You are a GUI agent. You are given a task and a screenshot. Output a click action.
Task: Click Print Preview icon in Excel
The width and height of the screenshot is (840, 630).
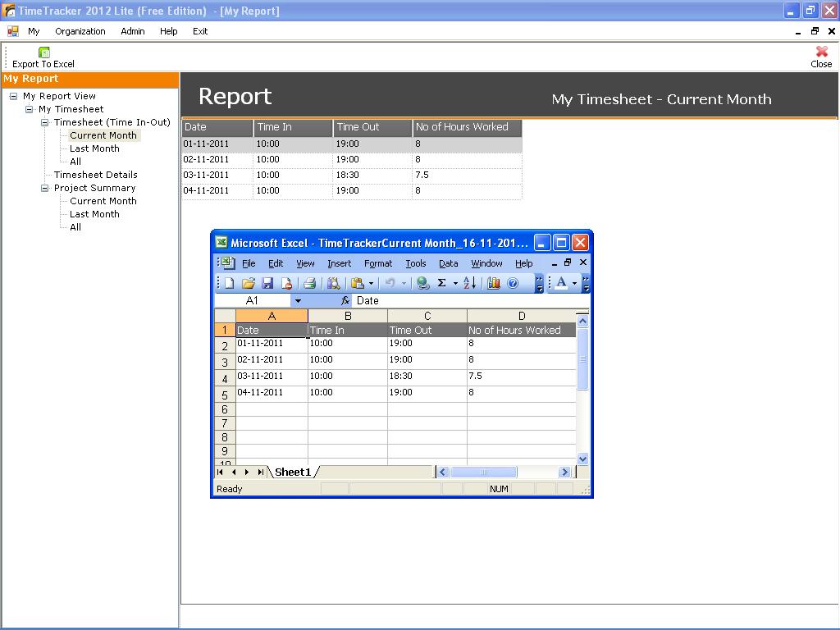tap(334, 283)
